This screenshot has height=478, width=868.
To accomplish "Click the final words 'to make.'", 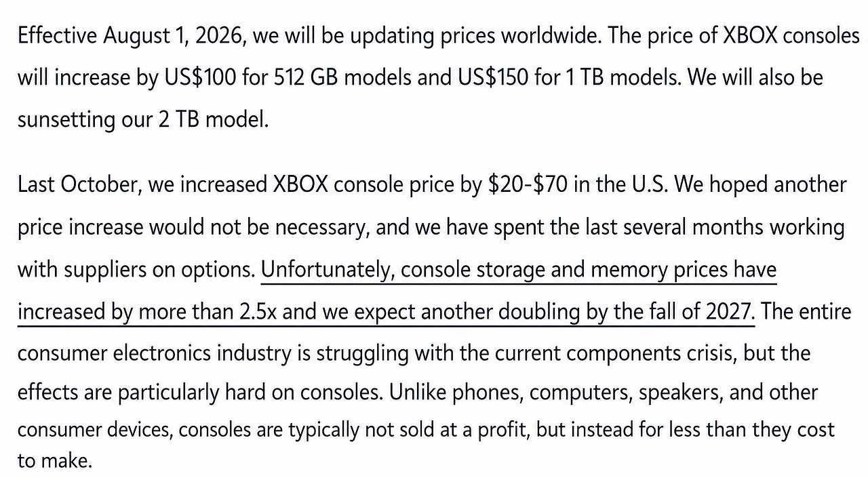I will (x=54, y=461).
